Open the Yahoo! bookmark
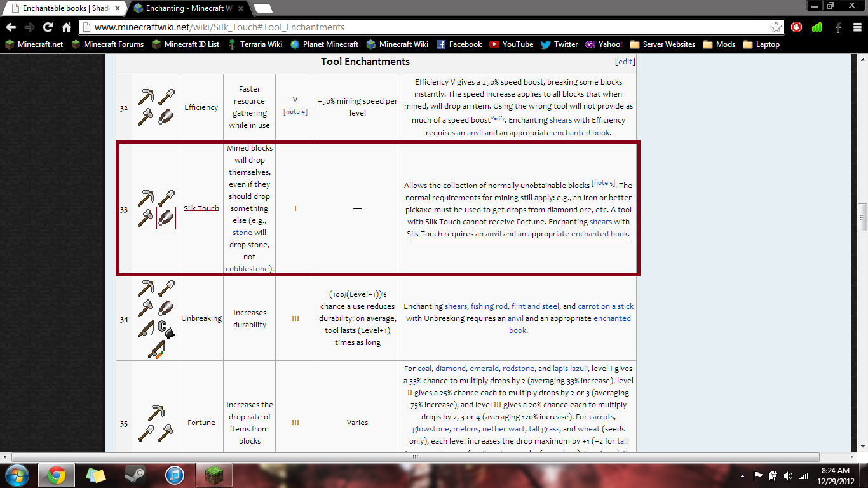The width and height of the screenshot is (868, 488). point(604,44)
